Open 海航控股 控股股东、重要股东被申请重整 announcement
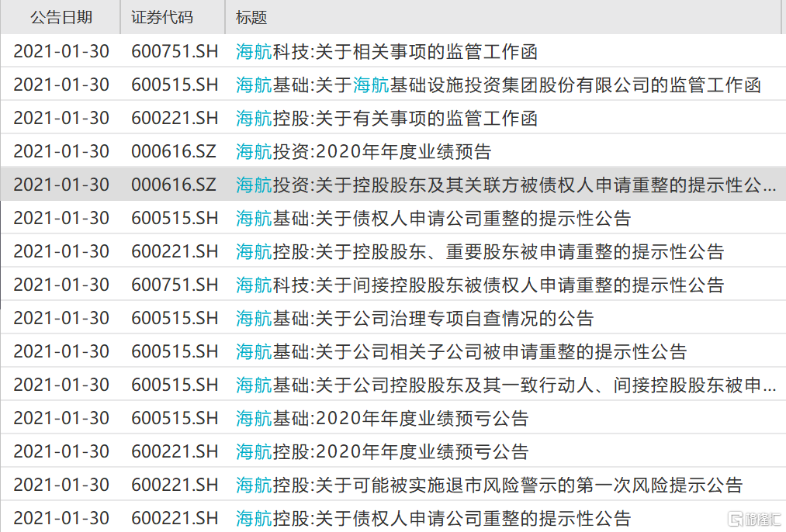786x532 pixels. (480, 251)
